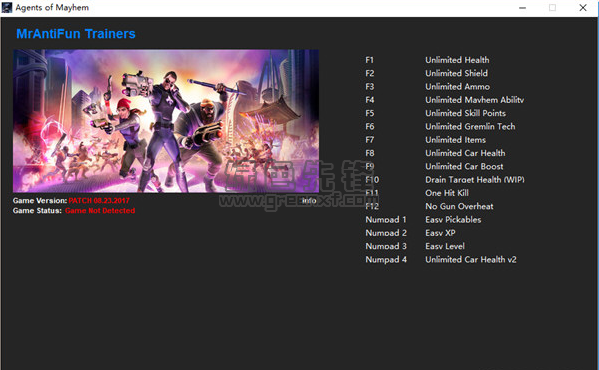Image resolution: width=599 pixels, height=370 pixels.
Task: Open the Info link below the artwork
Action: point(309,200)
